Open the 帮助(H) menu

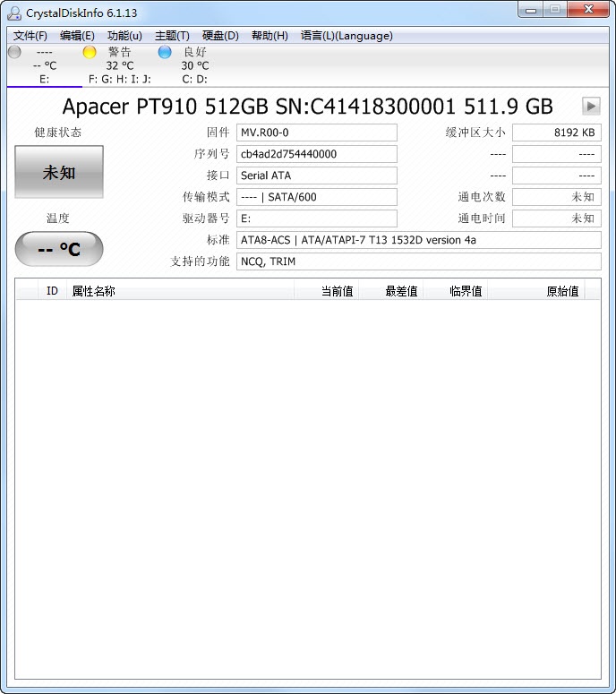point(269,36)
